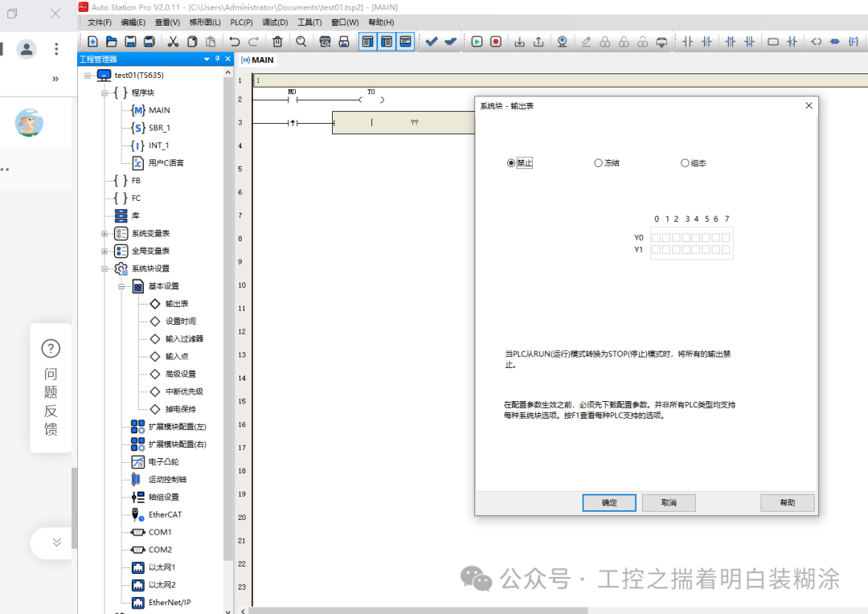
Task: Click the Save All toolbar icon
Action: point(149,42)
